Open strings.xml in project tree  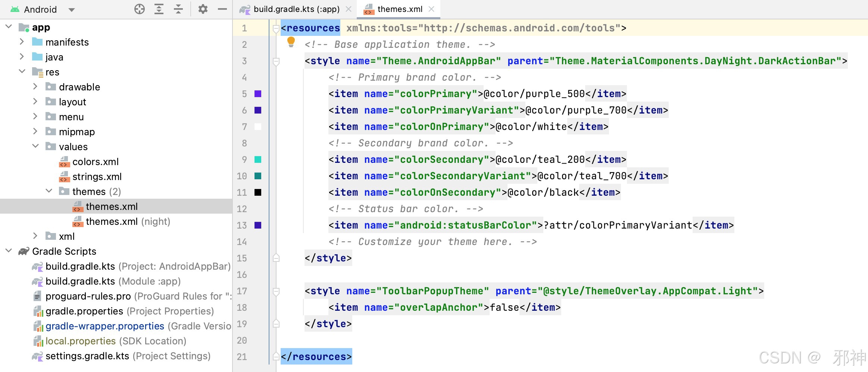(97, 177)
